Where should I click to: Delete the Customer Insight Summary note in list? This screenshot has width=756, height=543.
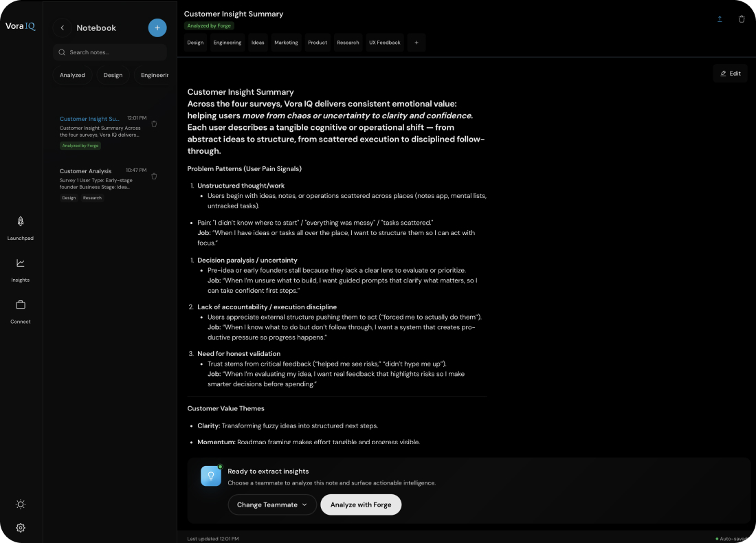[x=154, y=124]
